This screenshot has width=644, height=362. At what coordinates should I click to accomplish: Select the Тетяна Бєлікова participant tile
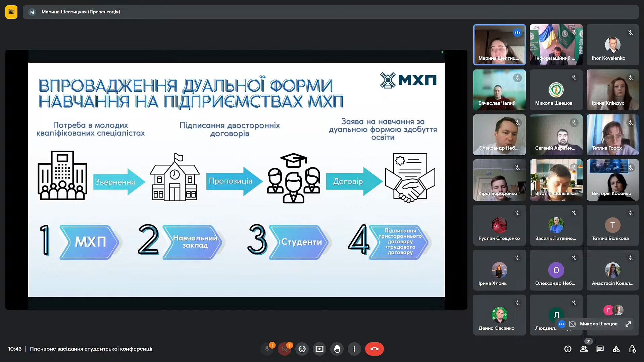tap(613, 225)
